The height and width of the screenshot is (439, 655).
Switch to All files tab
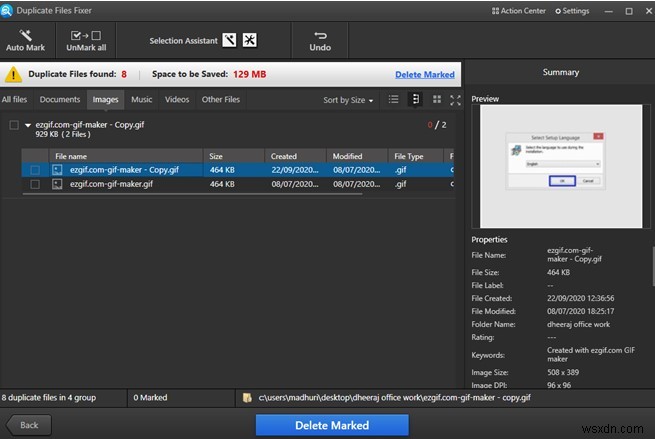pos(15,99)
